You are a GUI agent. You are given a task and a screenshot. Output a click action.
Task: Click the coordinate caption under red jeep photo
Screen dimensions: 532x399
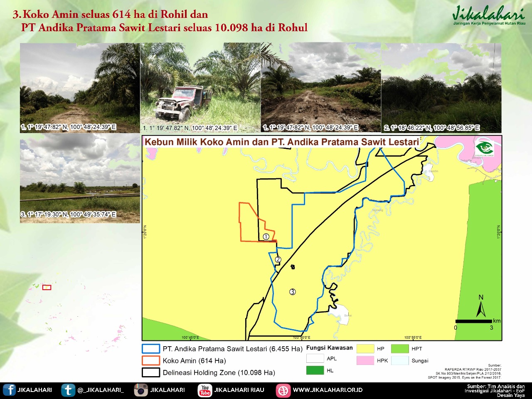click(190, 128)
